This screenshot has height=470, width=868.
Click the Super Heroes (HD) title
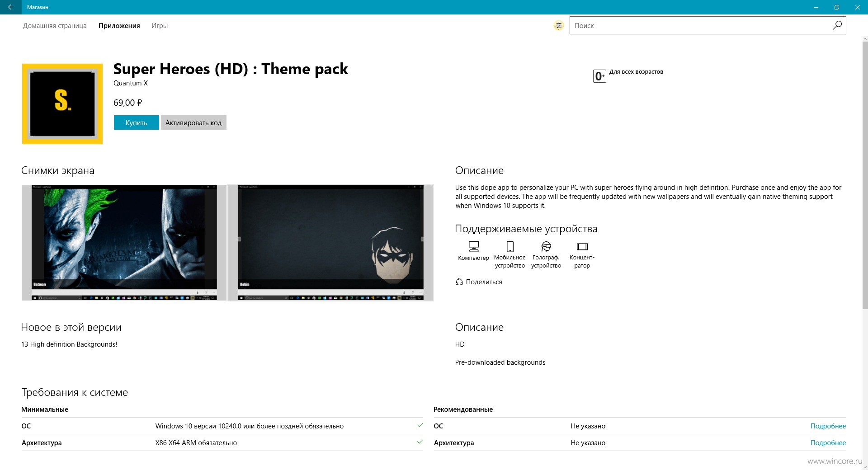pyautogui.click(x=231, y=69)
